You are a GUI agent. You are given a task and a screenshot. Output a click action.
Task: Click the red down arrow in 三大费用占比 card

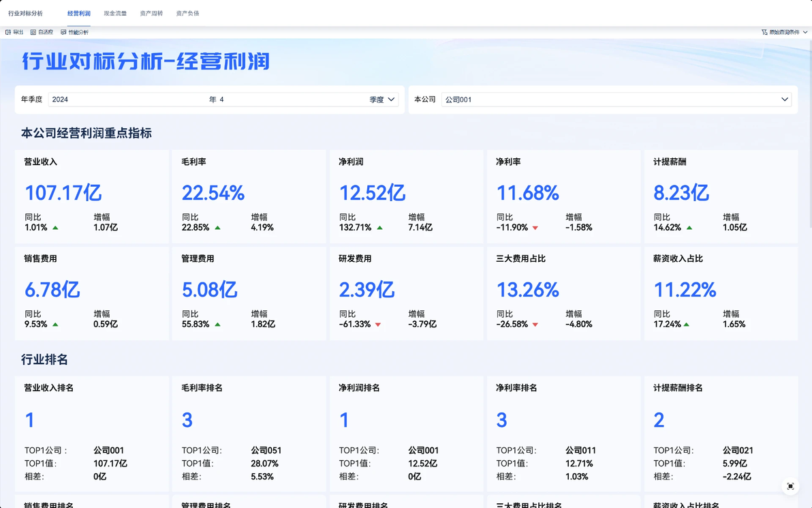tap(535, 325)
